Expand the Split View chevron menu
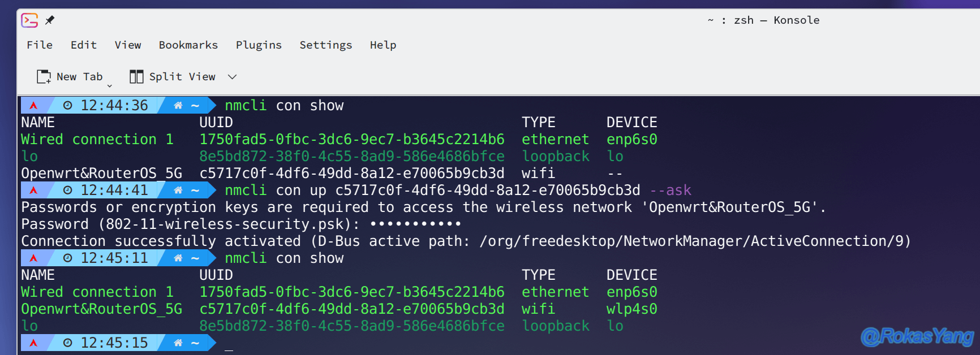Image resolution: width=980 pixels, height=355 pixels. point(232,77)
